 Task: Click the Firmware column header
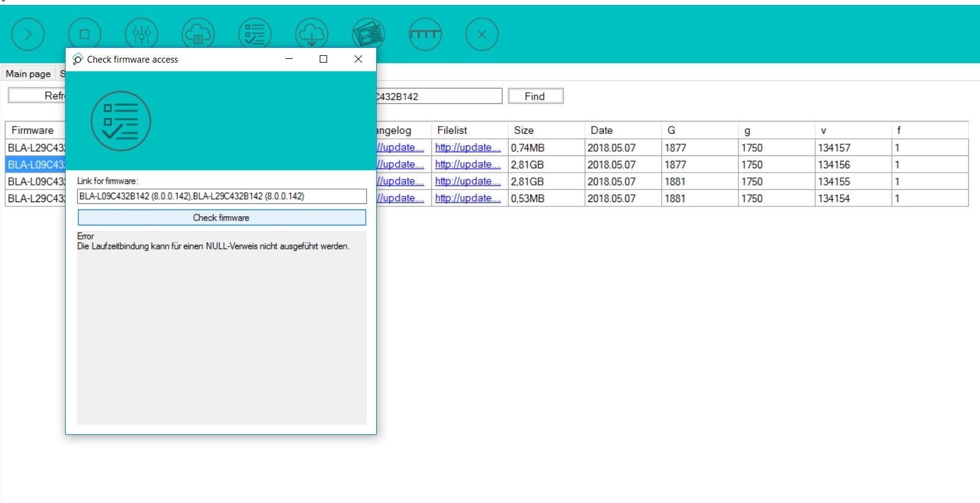[x=36, y=130]
